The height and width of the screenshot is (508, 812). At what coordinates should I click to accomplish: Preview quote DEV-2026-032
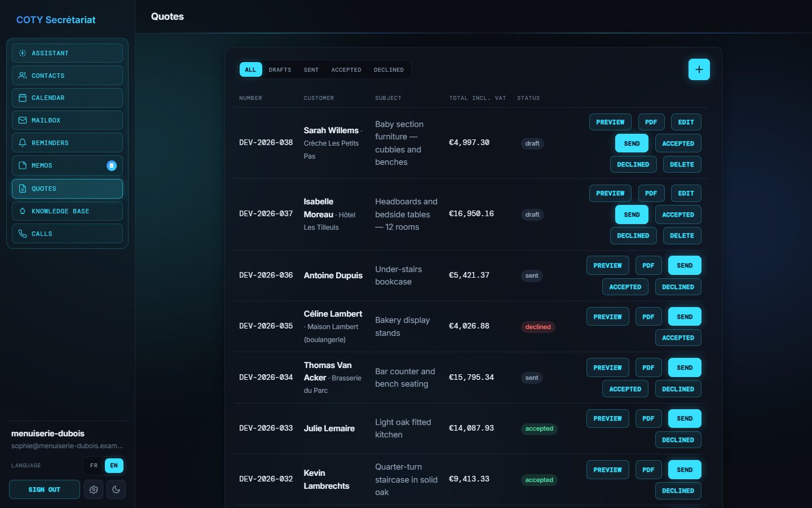(608, 470)
